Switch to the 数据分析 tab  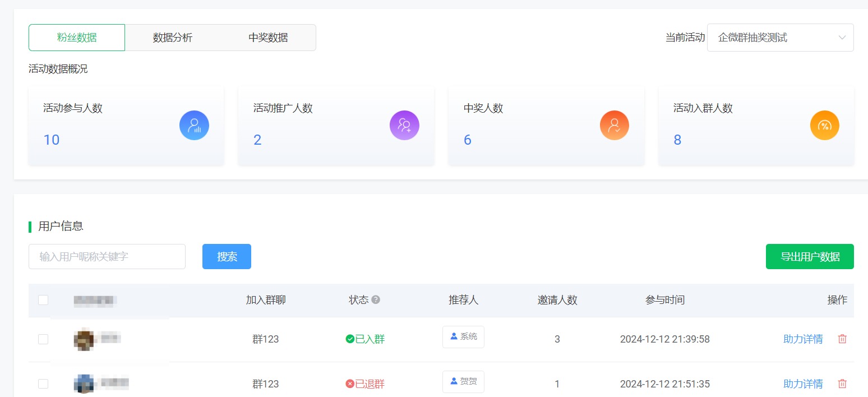[173, 37]
